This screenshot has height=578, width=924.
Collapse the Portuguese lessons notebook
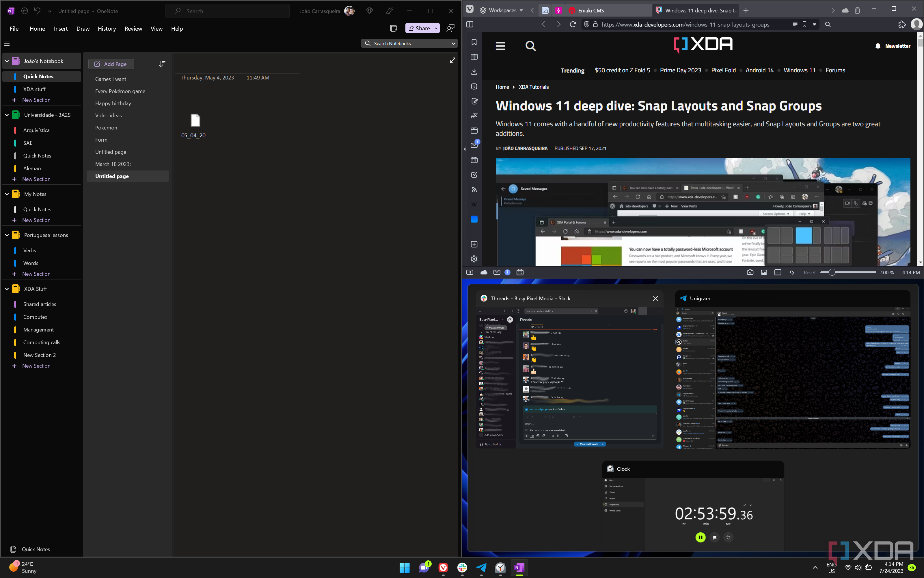click(x=7, y=235)
